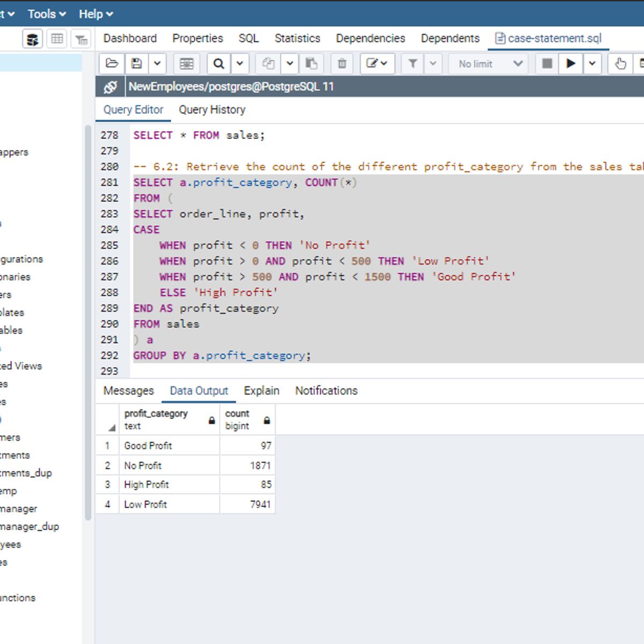Click the connection status link icon

(111, 87)
